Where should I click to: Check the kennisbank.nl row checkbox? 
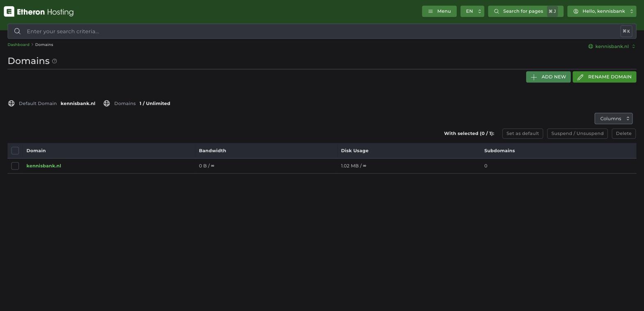click(15, 166)
